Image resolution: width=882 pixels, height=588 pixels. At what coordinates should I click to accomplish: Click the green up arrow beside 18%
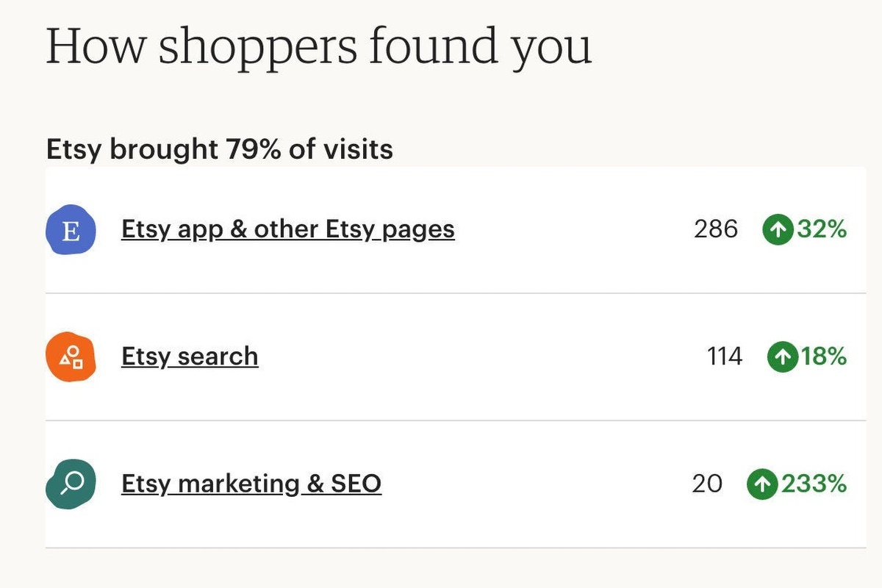[x=782, y=357]
